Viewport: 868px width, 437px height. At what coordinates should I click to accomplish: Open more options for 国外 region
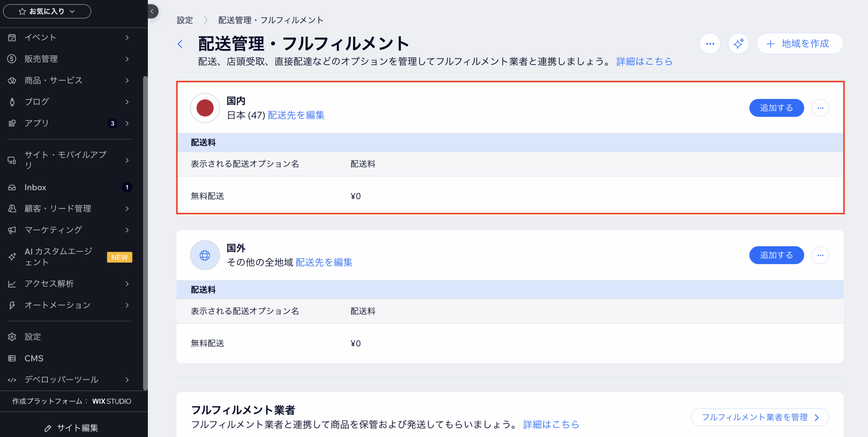click(820, 255)
